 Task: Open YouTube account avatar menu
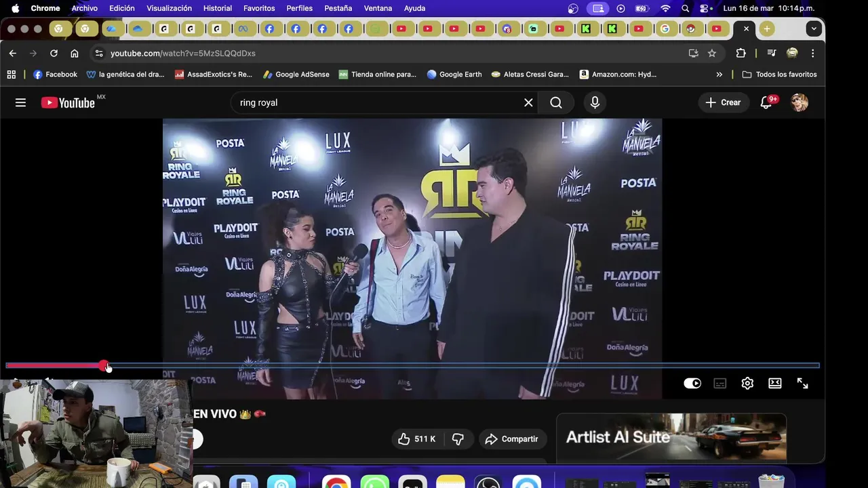click(800, 102)
